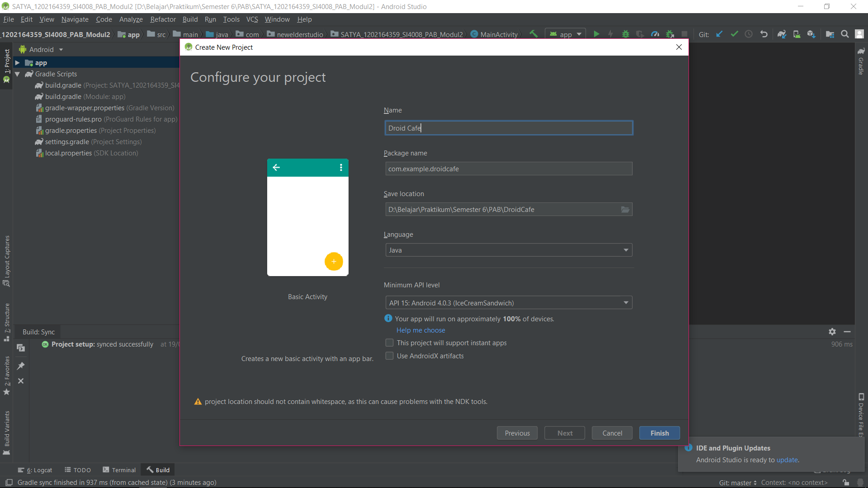Viewport: 868px width, 488px height.
Task: Click the Help me choose link
Action: (x=420, y=330)
